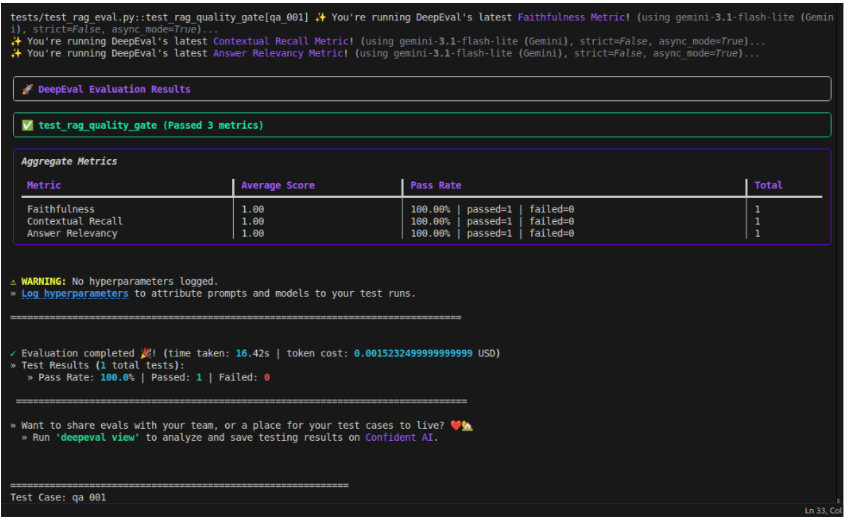Screen dimensions: 844x517
Task: Click the Faithfulness Metric text in purple
Action: click(571, 17)
